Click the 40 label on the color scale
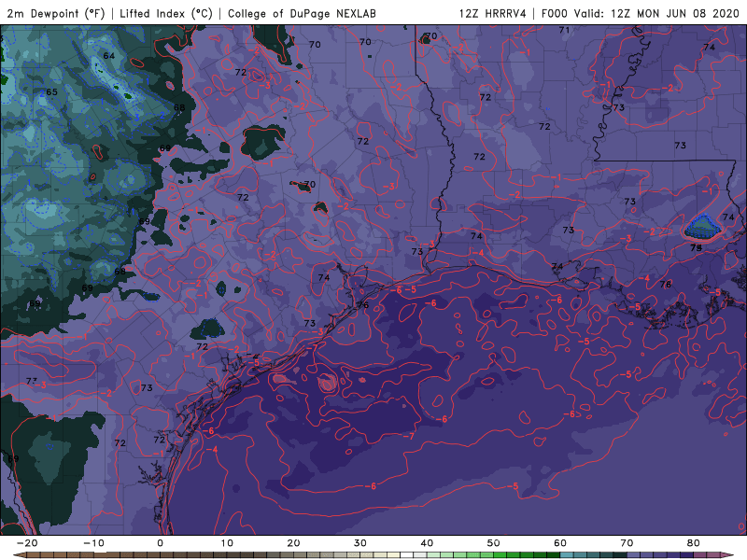Viewport: 747px width, 560px height. pos(427,543)
